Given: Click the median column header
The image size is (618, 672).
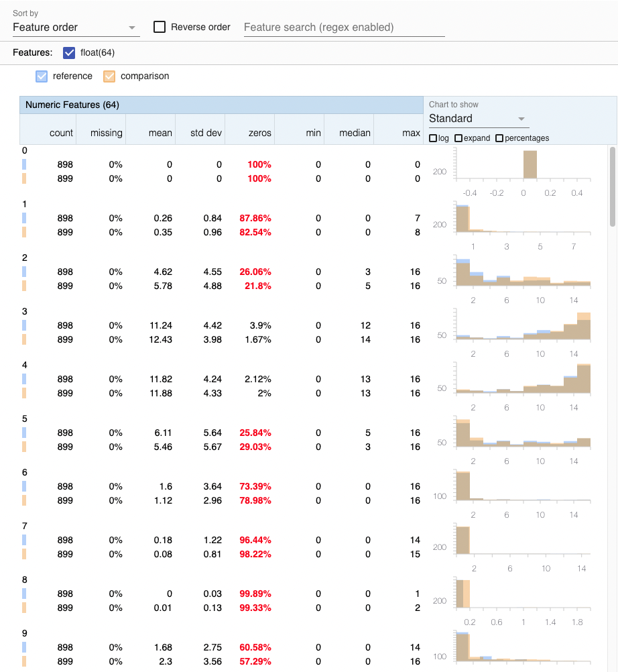Looking at the screenshot, I should [x=355, y=133].
